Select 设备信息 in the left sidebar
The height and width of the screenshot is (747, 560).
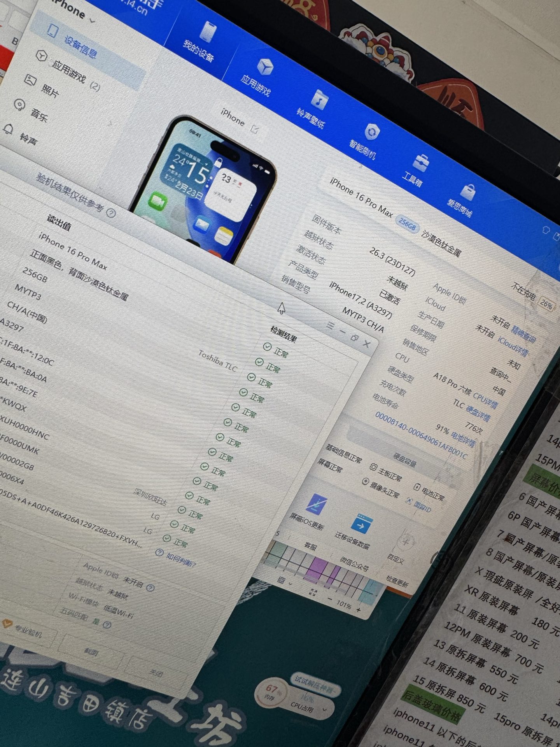80,46
